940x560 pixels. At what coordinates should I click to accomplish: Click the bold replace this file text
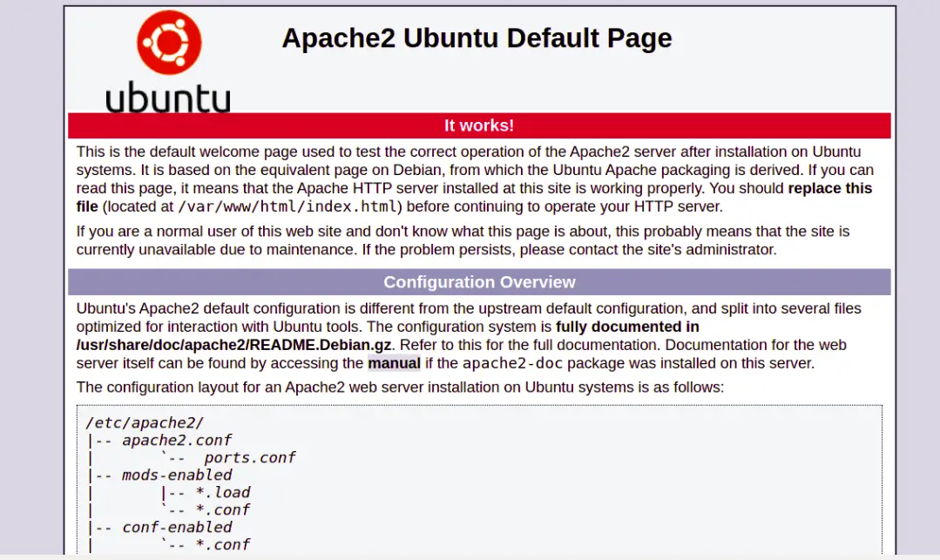click(830, 188)
